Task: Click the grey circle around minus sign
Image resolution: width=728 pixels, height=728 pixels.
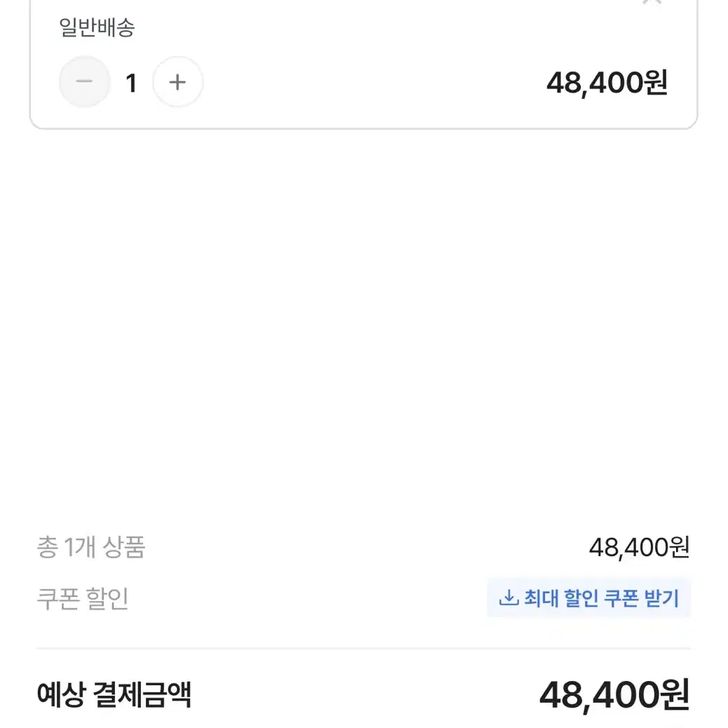Action: coord(84,82)
